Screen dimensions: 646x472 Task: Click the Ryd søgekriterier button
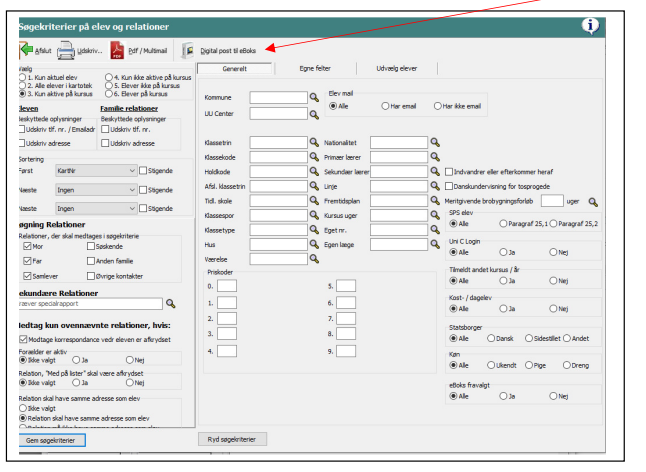(x=232, y=439)
